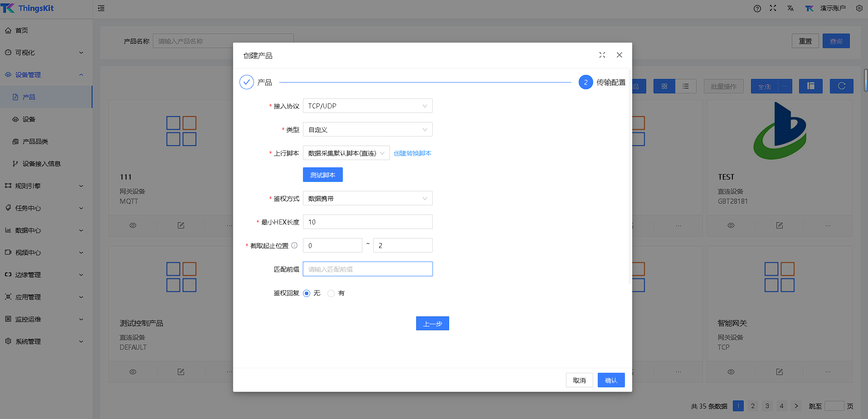This screenshot has width=868, height=419.
Task: Click the 创建转换脚本 link
Action: (412, 153)
